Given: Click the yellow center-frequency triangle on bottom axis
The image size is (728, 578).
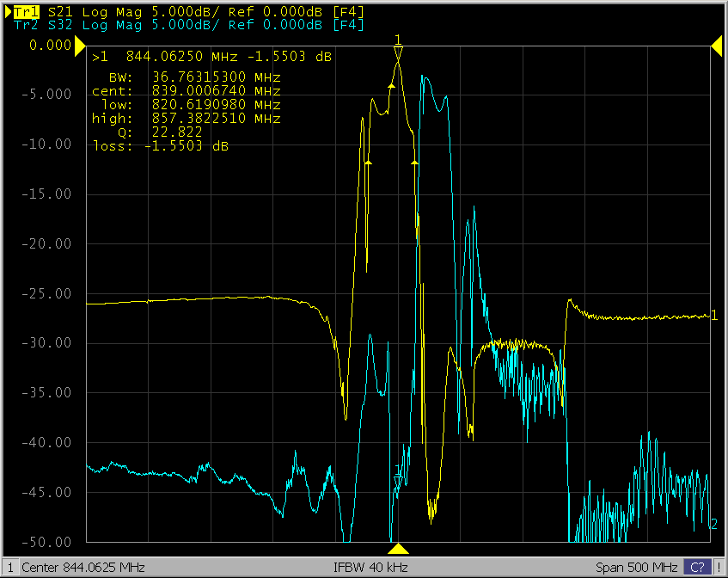Looking at the screenshot, I should coord(398,548).
